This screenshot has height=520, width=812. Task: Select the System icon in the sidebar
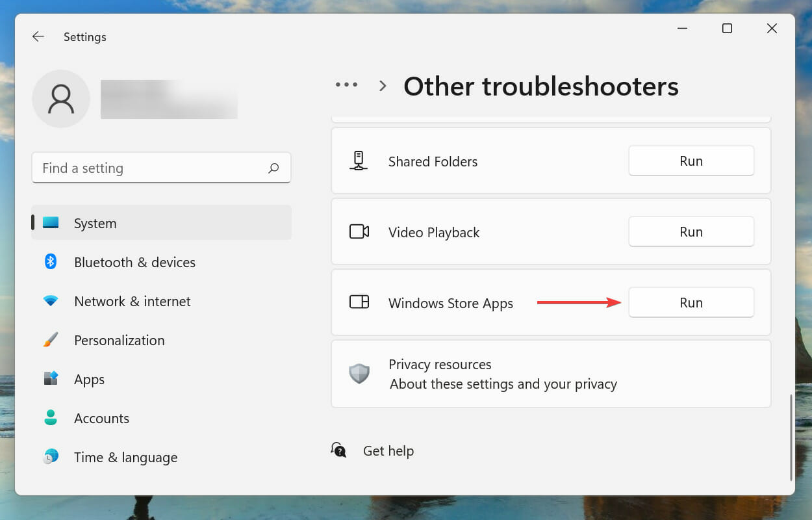(51, 223)
